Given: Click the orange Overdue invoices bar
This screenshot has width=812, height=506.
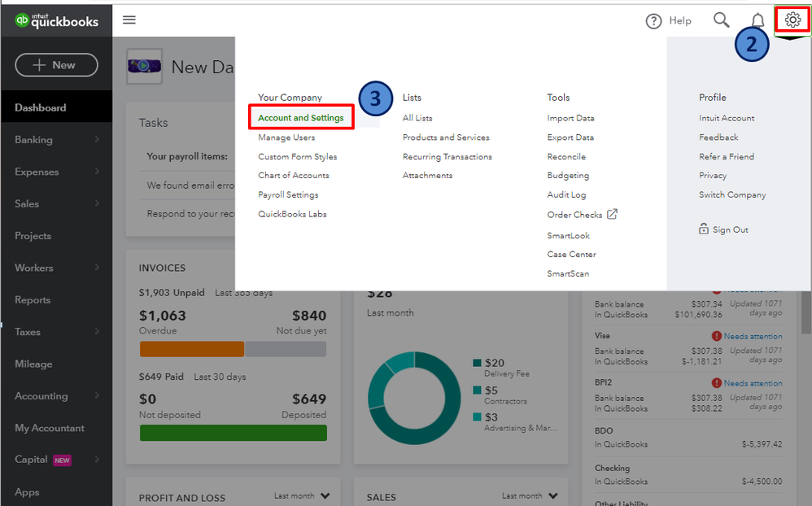Looking at the screenshot, I should (192, 349).
